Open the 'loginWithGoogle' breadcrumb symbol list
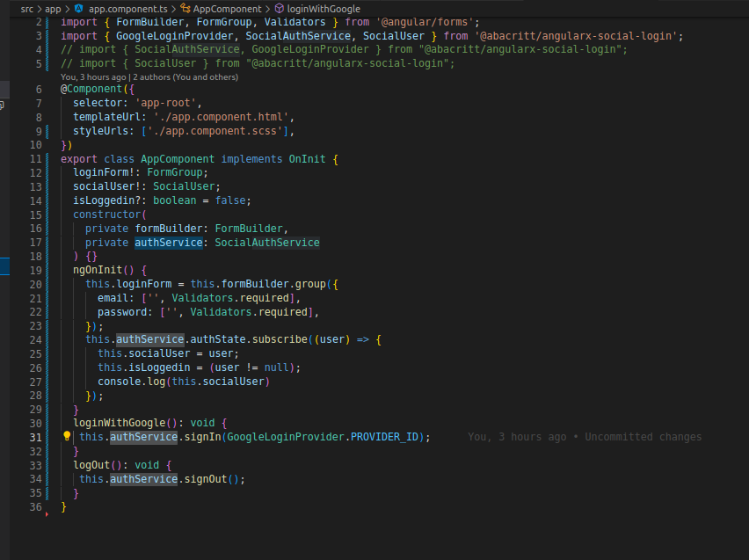Screen dimensions: 749x560 tap(324, 9)
